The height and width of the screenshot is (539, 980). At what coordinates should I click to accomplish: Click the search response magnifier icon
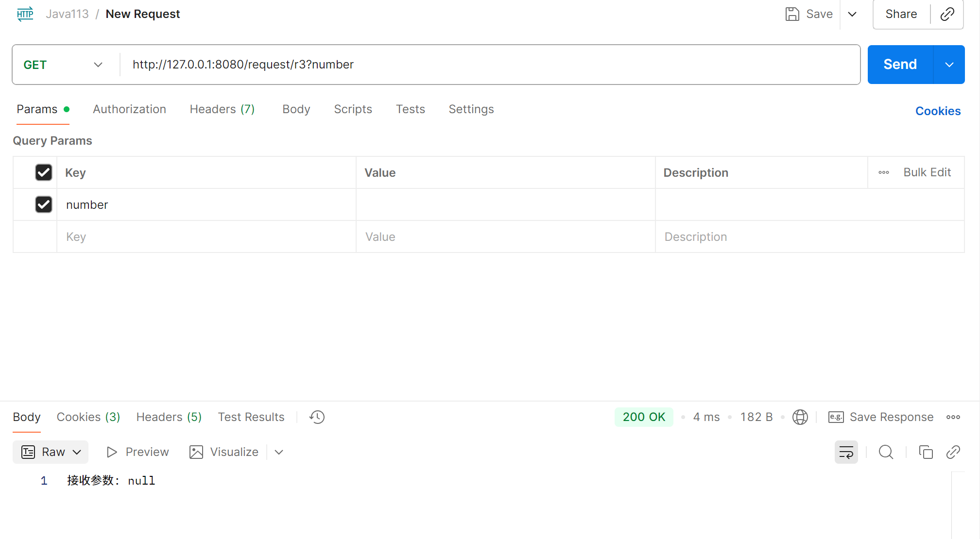pyautogui.click(x=886, y=452)
